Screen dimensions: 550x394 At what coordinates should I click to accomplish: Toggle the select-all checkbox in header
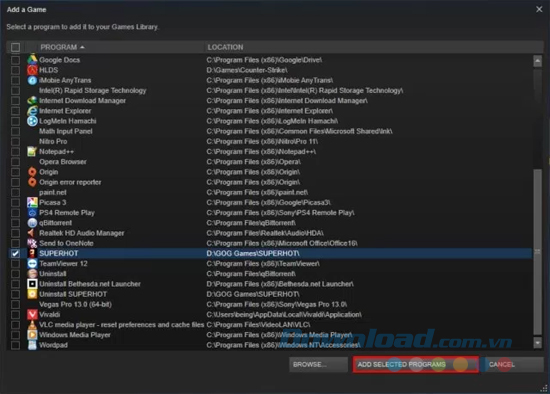[x=15, y=47]
